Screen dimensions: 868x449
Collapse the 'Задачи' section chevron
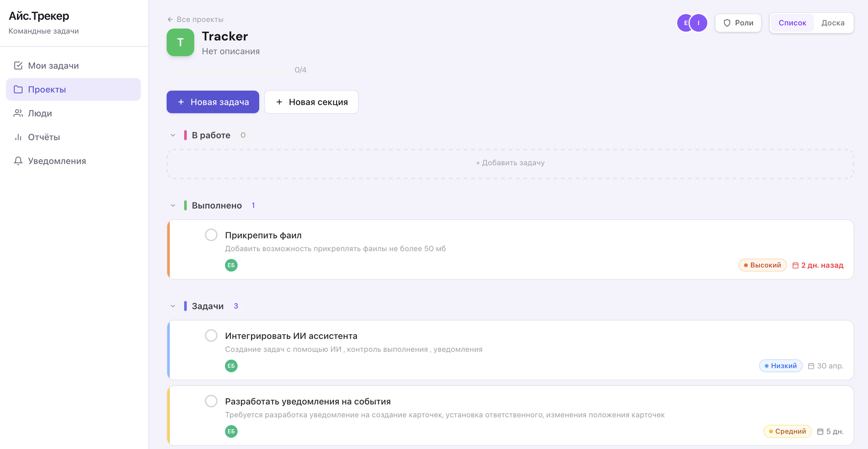(173, 306)
